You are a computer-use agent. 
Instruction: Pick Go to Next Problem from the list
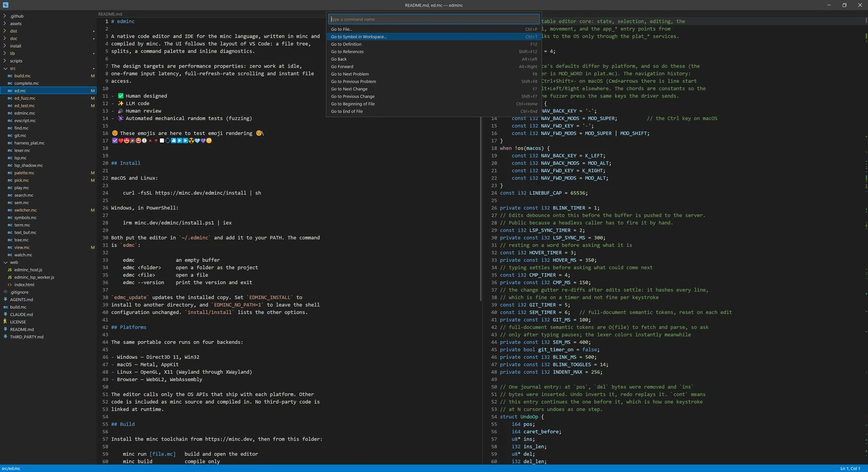coord(433,74)
